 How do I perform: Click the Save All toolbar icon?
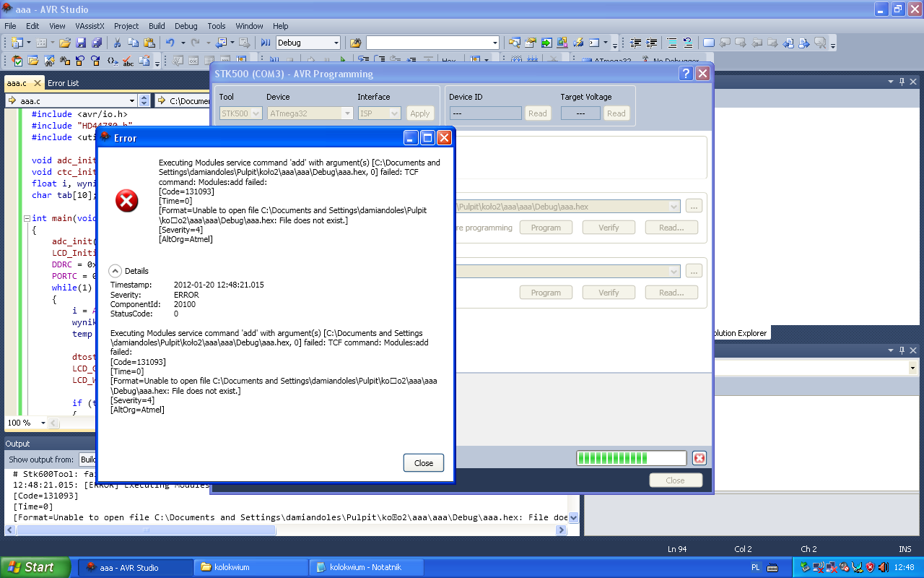97,43
